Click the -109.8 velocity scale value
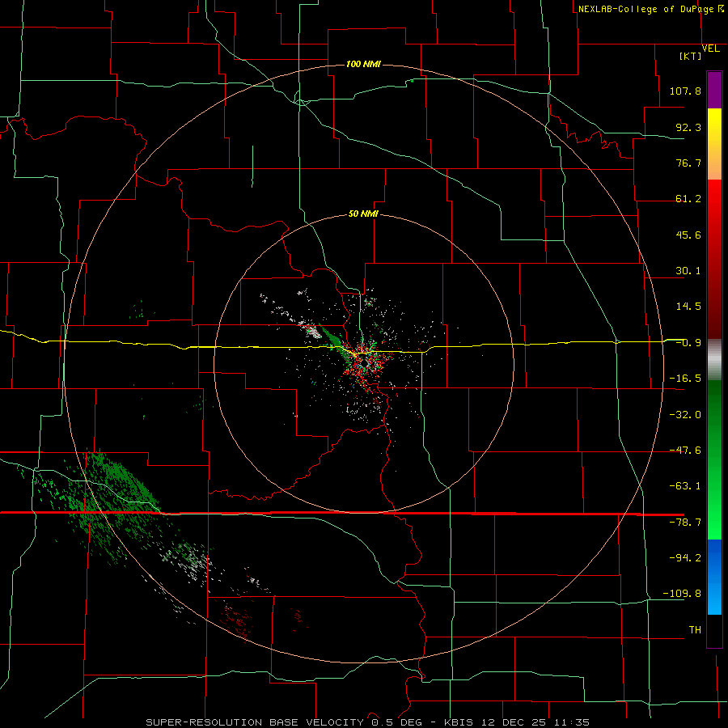 (682, 594)
